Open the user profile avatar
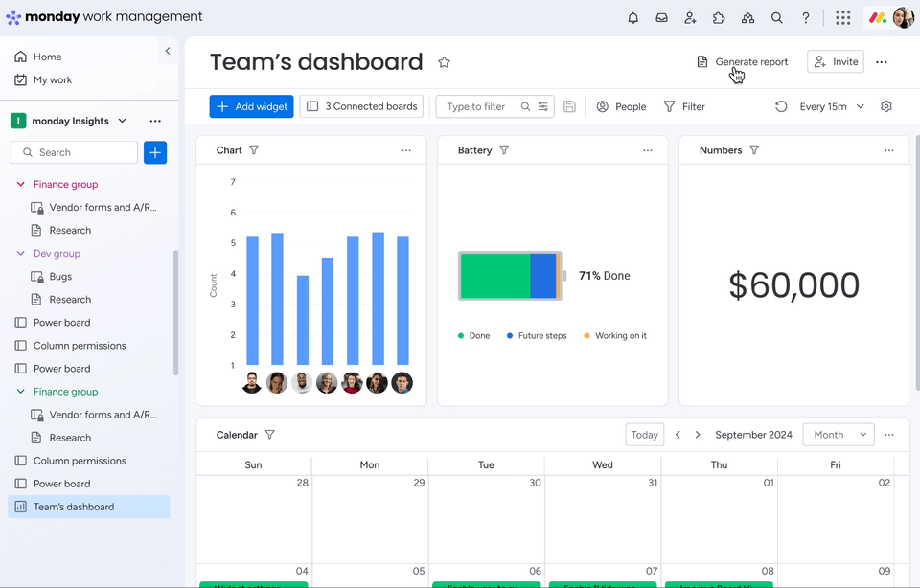Screen dimensions: 920x588 pos(902,17)
